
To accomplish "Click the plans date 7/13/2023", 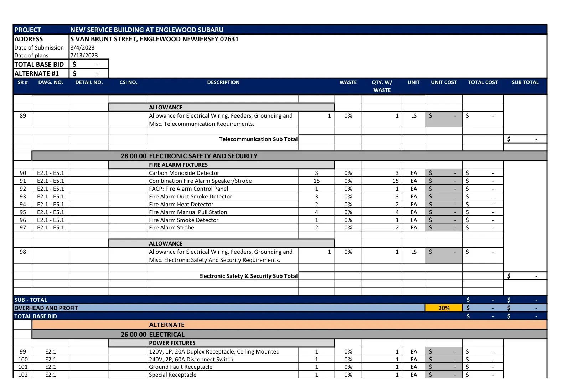I will [84, 55].
